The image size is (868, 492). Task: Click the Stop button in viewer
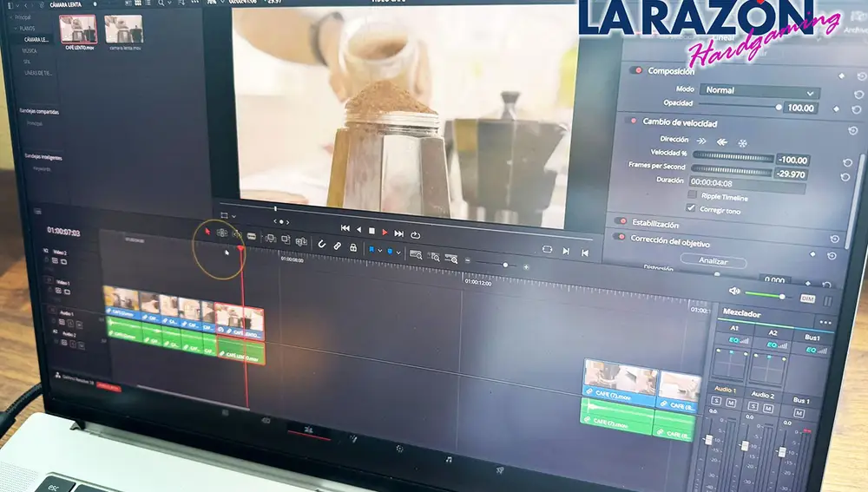pos(372,231)
